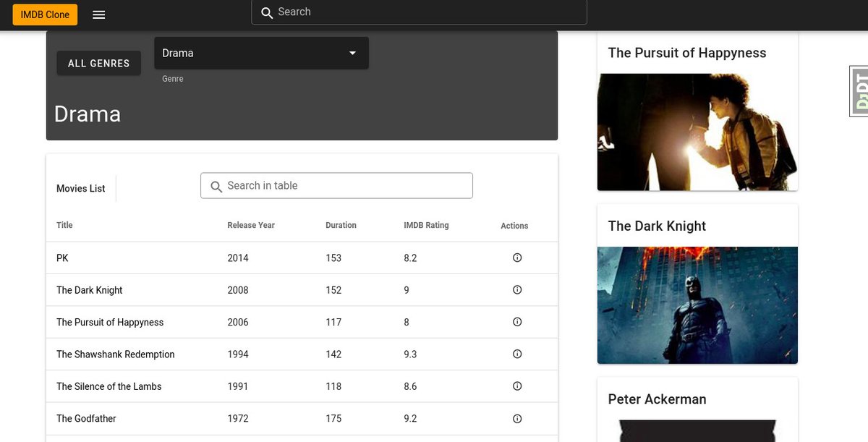Click the magnifier icon in table search
This screenshot has height=442, width=868.
coord(216,187)
